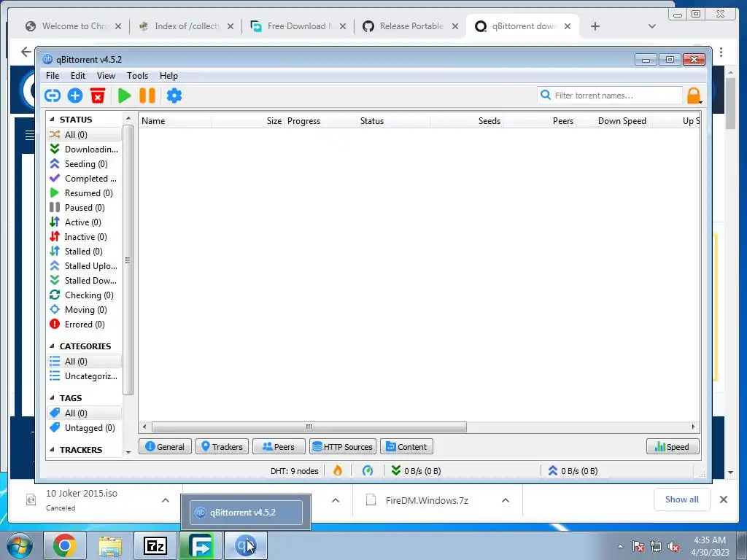The image size is (747, 560).
Task: Select Completed status filter
Action: (x=85, y=179)
